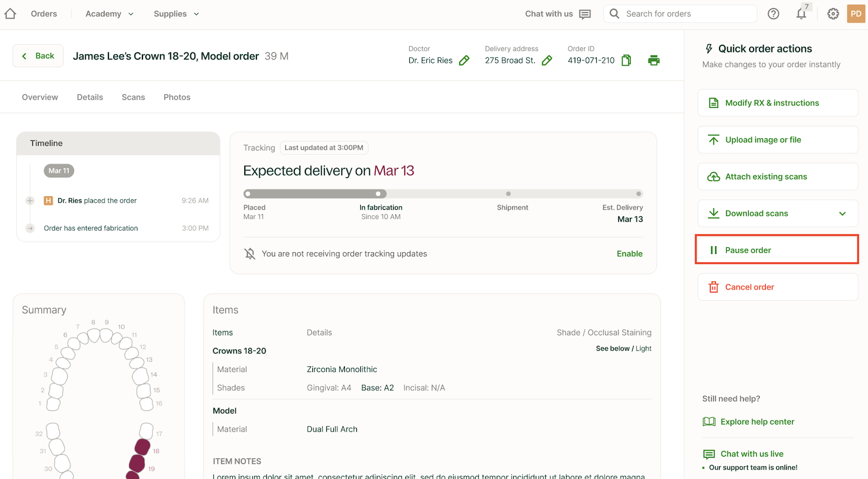Open the settings gear
Viewport: 868px width, 479px height.
coord(833,14)
